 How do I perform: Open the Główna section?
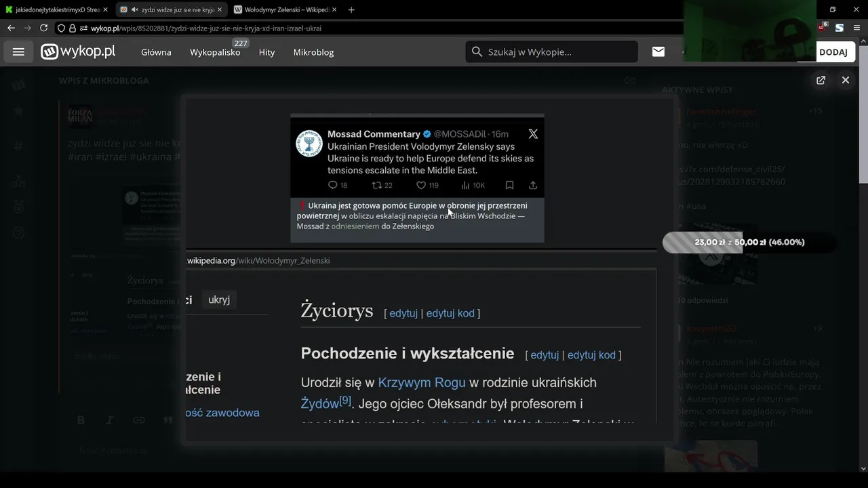click(x=156, y=52)
